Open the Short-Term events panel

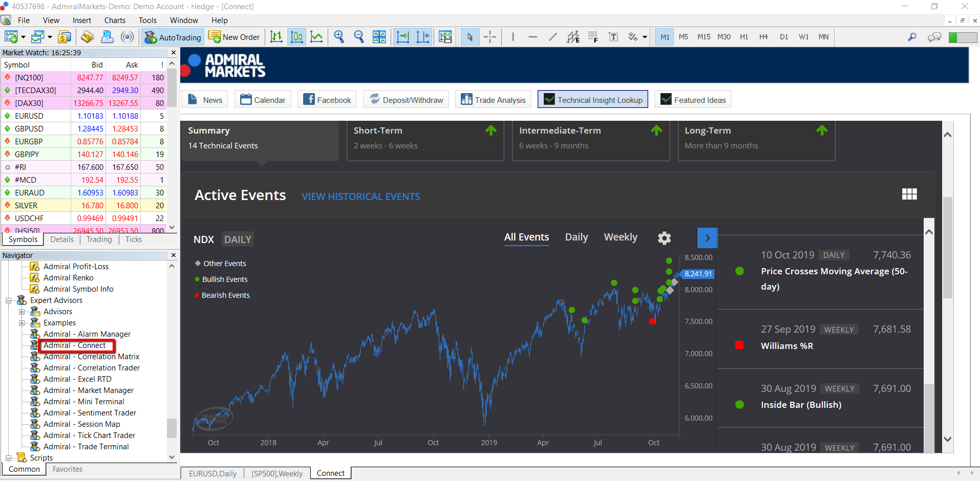pyautogui.click(x=425, y=141)
